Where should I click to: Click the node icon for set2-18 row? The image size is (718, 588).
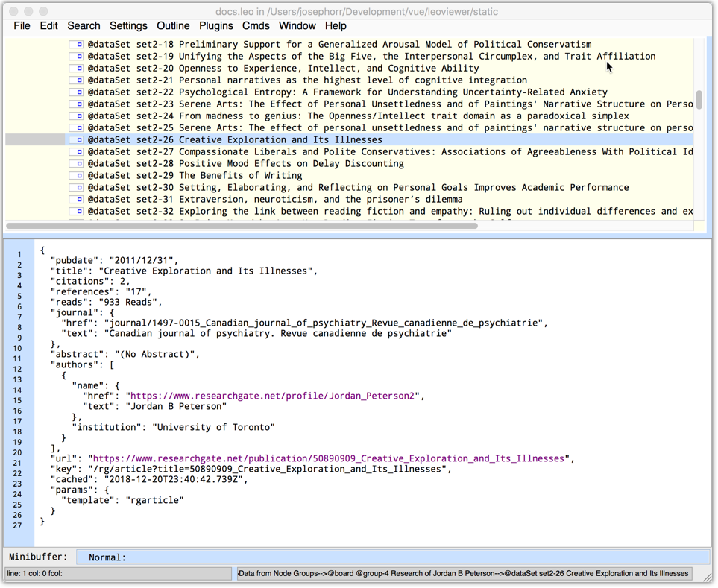pos(76,45)
